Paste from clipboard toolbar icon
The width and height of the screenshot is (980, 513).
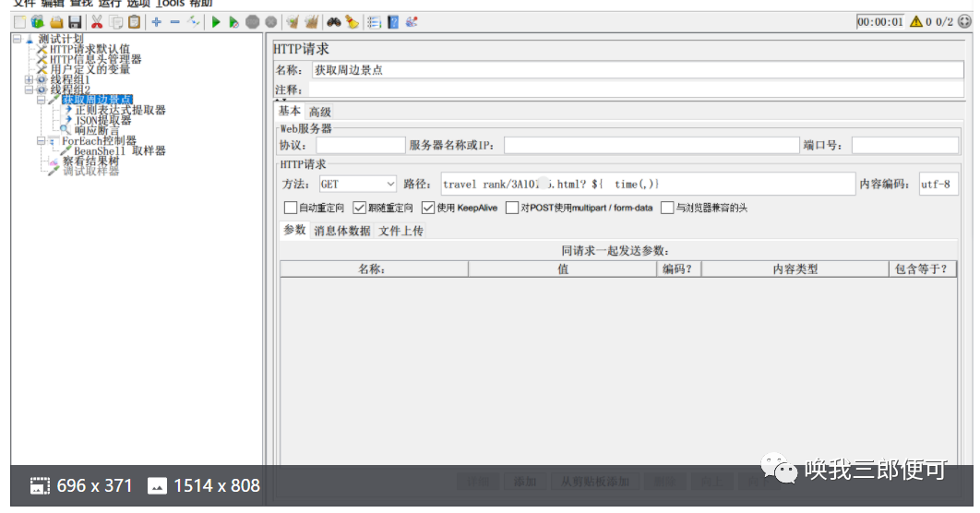135,22
